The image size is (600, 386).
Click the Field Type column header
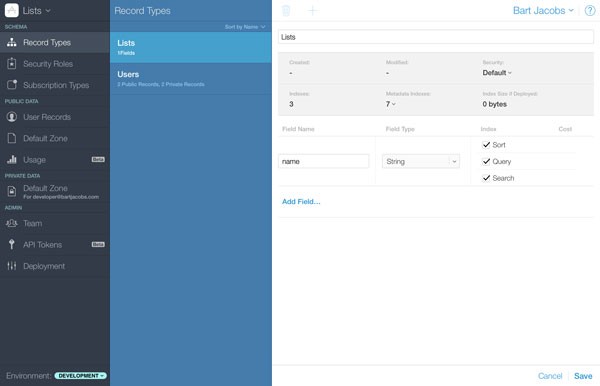click(x=400, y=129)
